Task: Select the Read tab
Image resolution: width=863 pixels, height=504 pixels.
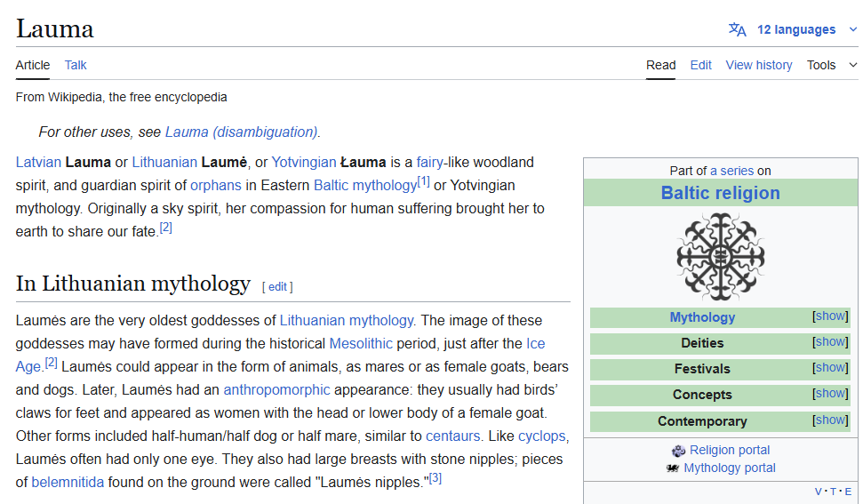Action: [660, 65]
